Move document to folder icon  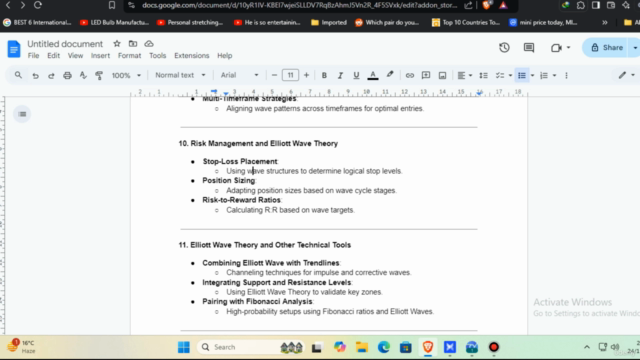click(x=133, y=44)
